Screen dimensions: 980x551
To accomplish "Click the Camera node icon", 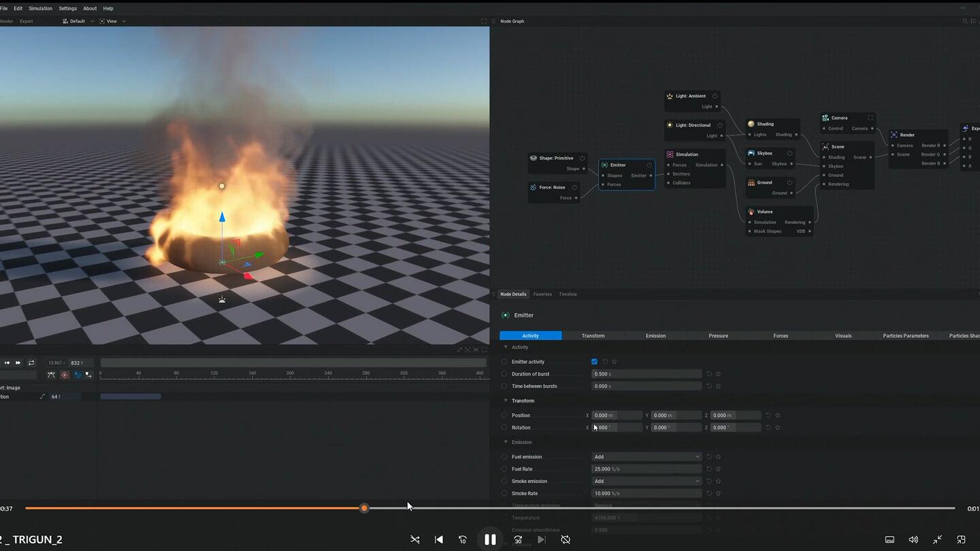I will tap(826, 118).
